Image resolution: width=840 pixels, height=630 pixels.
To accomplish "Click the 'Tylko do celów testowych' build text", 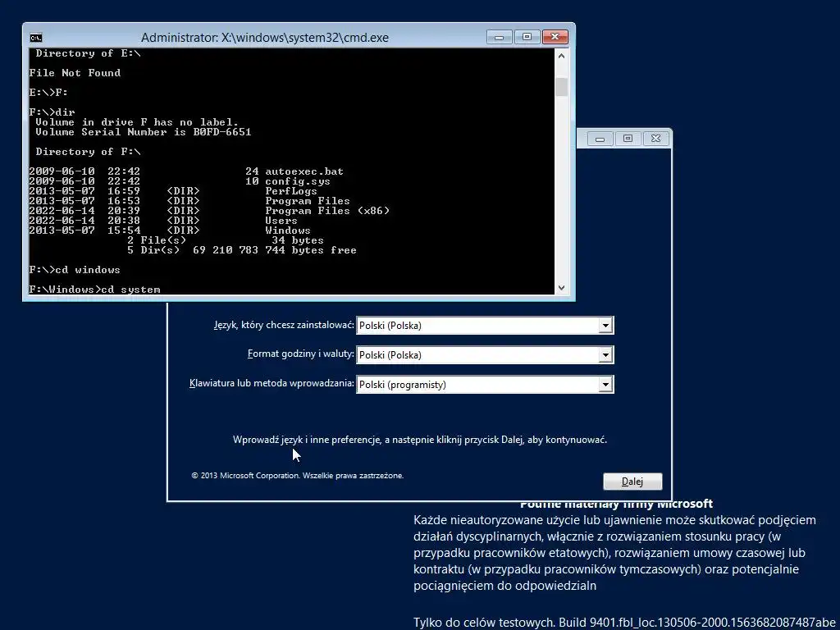I will tap(624, 623).
